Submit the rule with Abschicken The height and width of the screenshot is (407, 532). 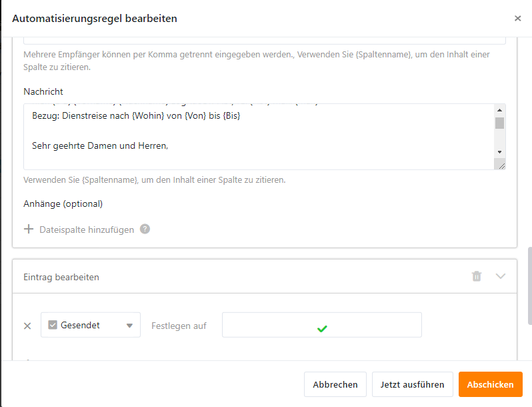point(490,384)
